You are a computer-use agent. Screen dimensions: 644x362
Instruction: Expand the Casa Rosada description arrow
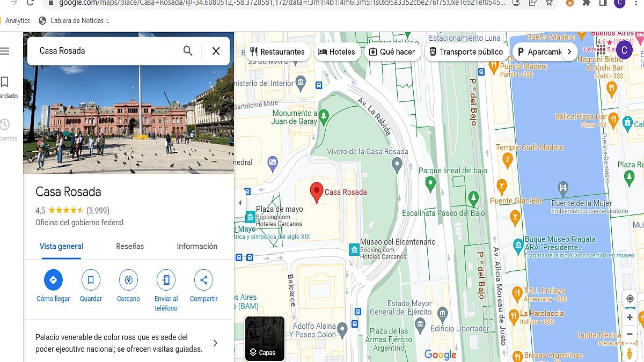pyautogui.click(x=215, y=343)
